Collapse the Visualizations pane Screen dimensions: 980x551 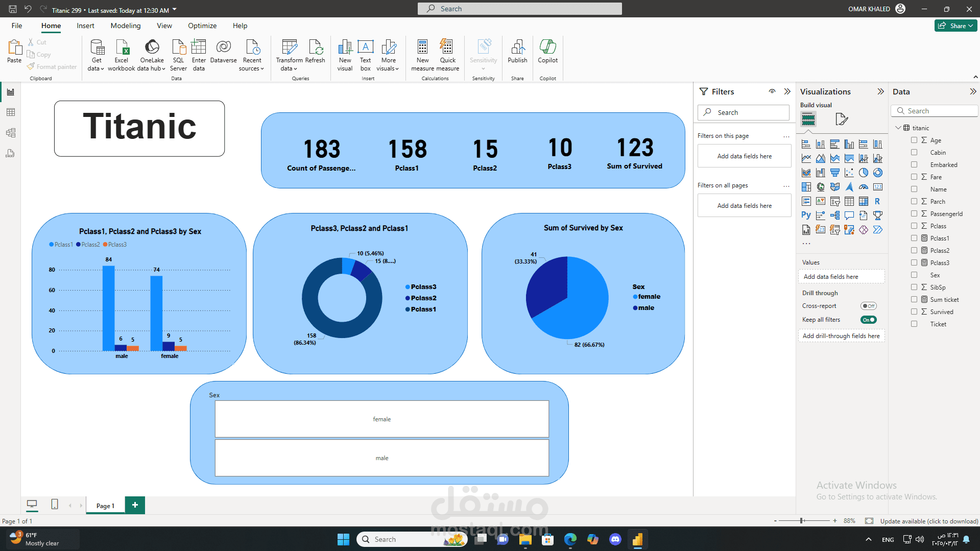click(880, 91)
